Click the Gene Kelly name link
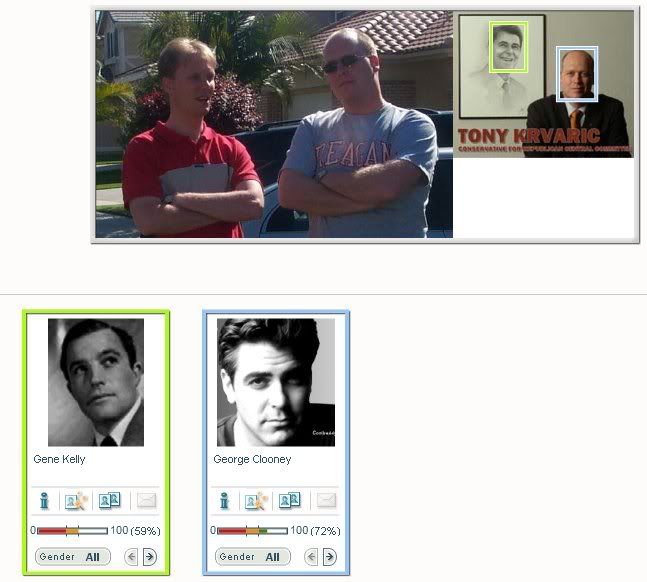 coord(59,459)
